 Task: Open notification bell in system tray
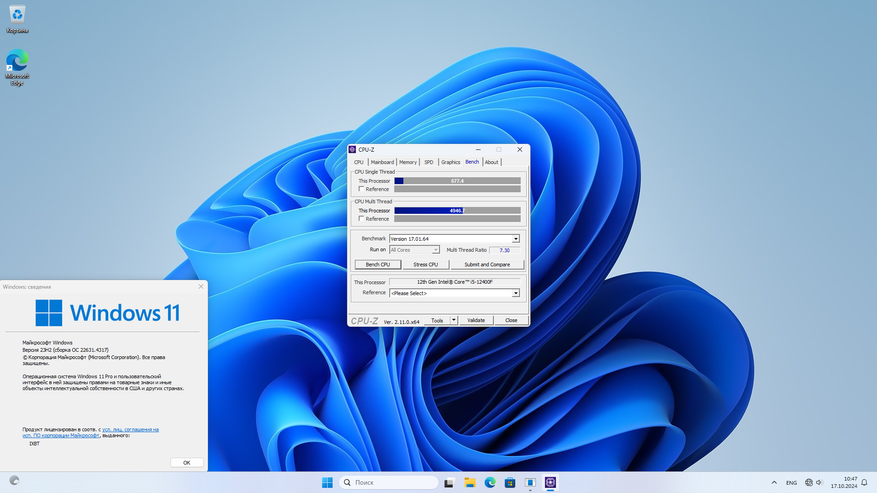864,482
